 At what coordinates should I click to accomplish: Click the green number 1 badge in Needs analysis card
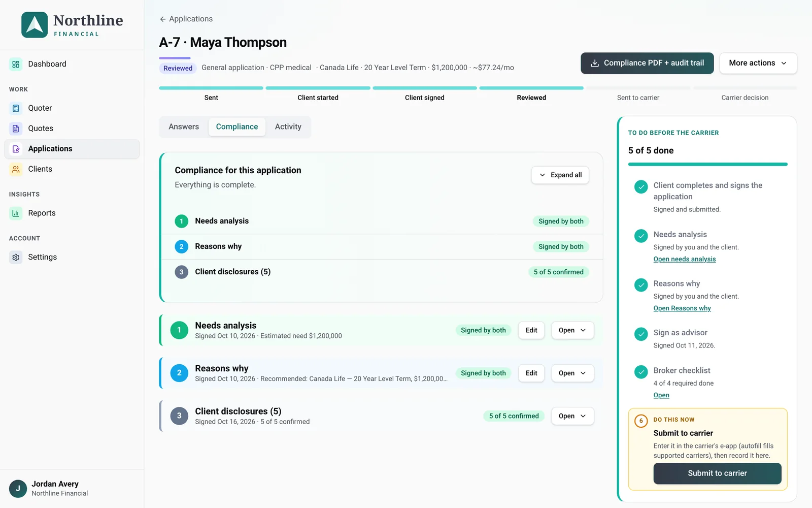(x=179, y=330)
